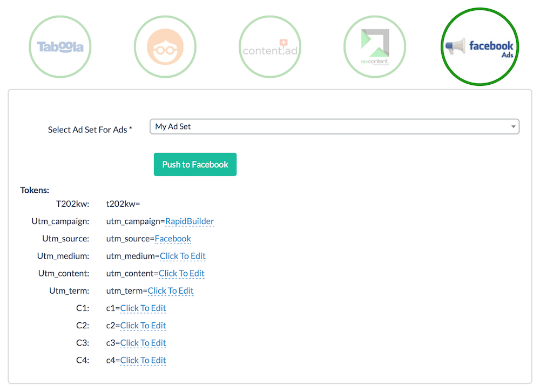540x392 pixels.
Task: Click To Edit the c3 token
Action: coord(143,343)
